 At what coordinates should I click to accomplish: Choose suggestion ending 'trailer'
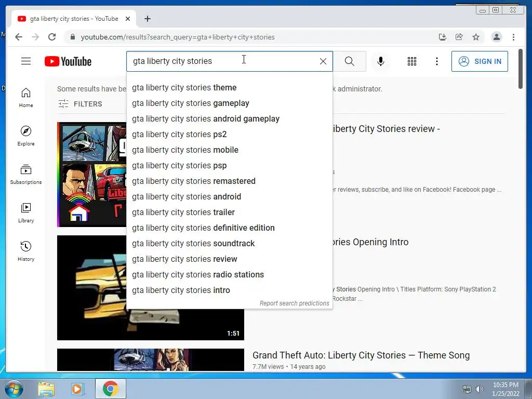229,212
